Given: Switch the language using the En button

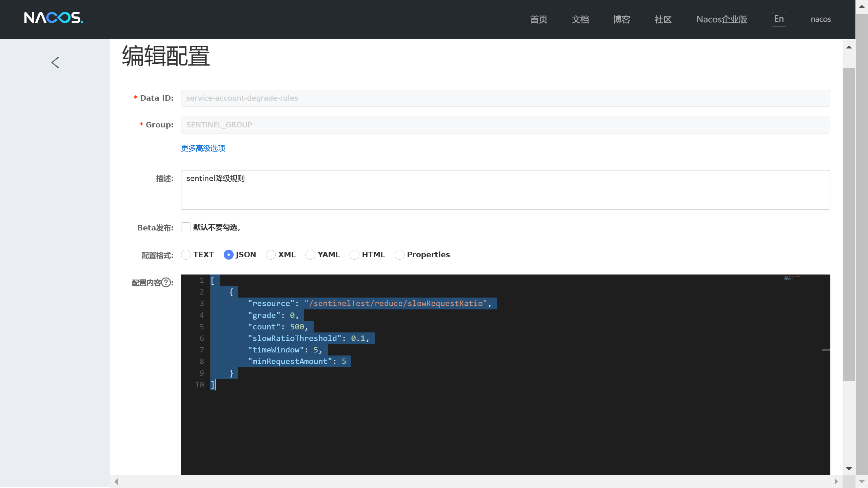Looking at the screenshot, I should (778, 19).
